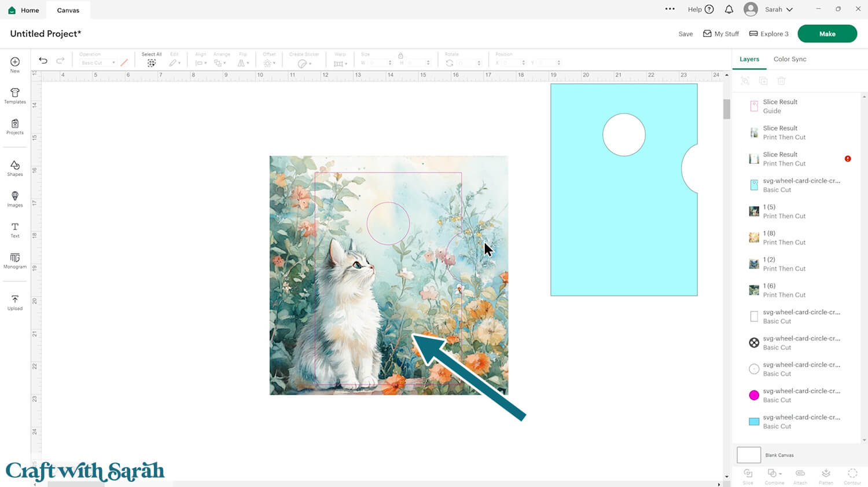The height and width of the screenshot is (487, 868).
Task: Click the Save link
Action: [x=685, y=34]
